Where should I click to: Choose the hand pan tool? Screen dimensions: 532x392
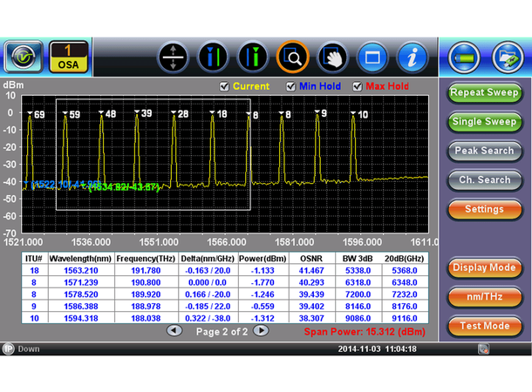332,57
